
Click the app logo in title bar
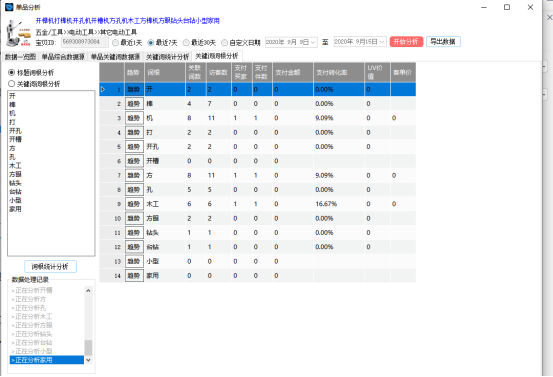coord(9,7)
